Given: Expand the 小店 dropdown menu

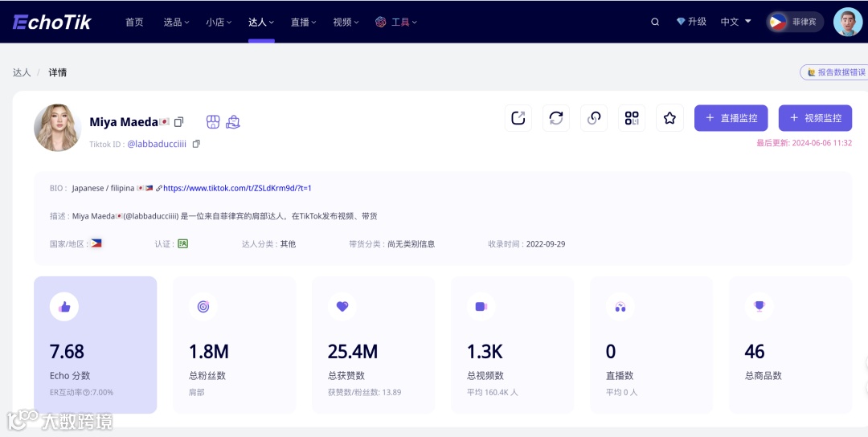Looking at the screenshot, I should pyautogui.click(x=219, y=22).
